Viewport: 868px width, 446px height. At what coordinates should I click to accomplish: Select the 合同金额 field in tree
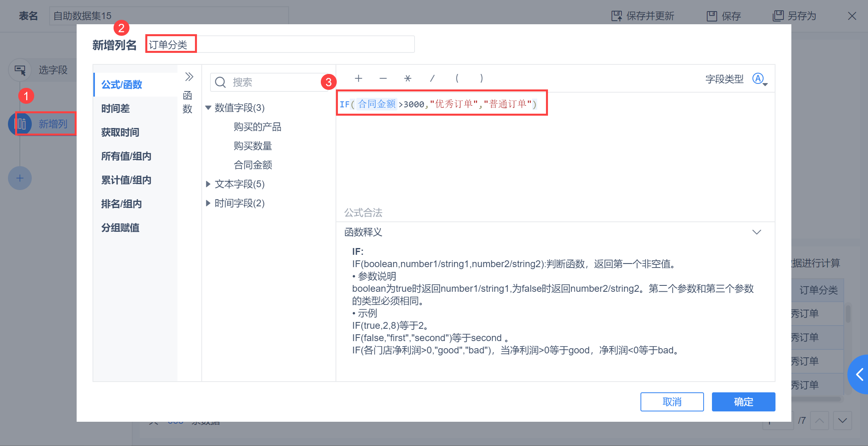[253, 165]
